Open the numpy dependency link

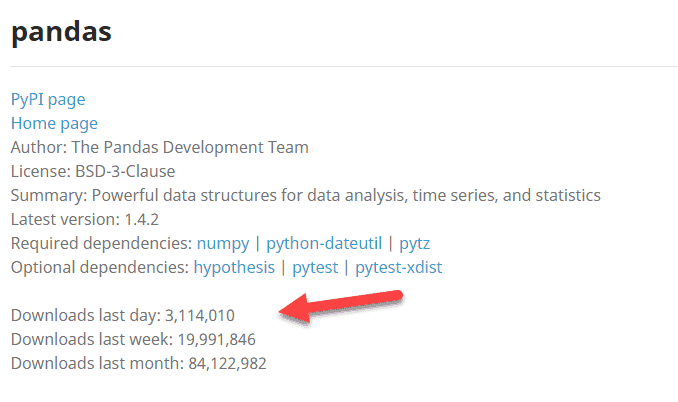(223, 244)
